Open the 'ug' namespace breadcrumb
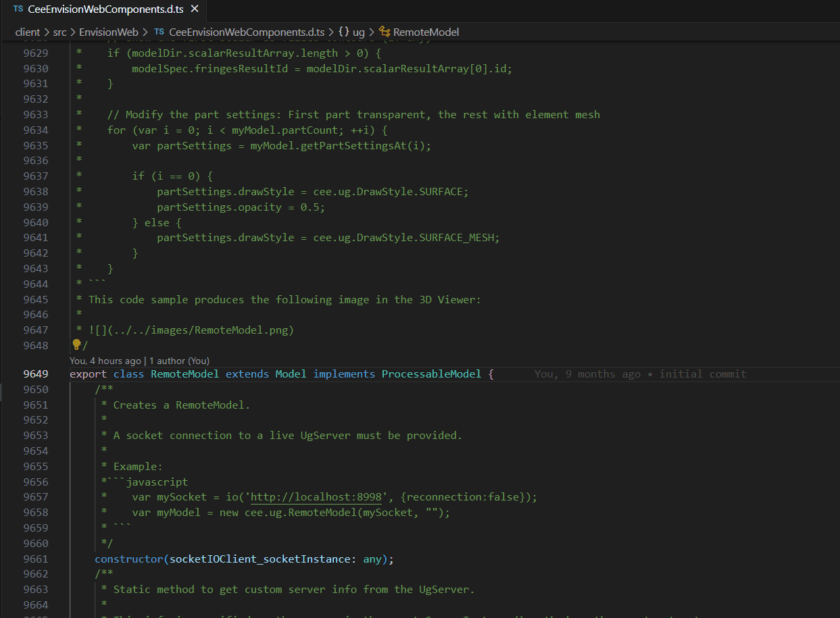The image size is (840, 618). click(x=359, y=32)
